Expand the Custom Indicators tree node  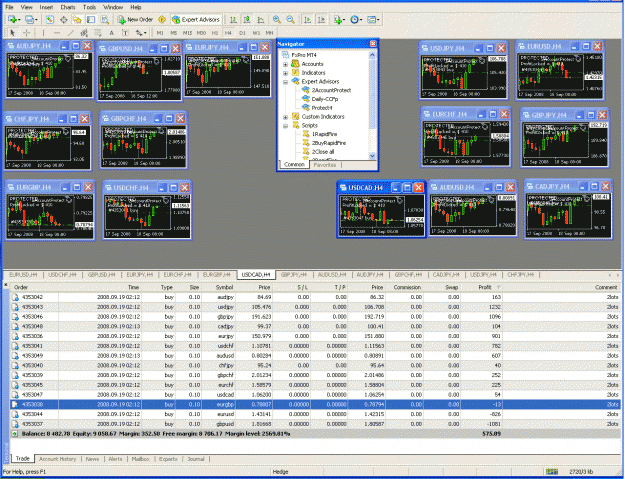[285, 117]
